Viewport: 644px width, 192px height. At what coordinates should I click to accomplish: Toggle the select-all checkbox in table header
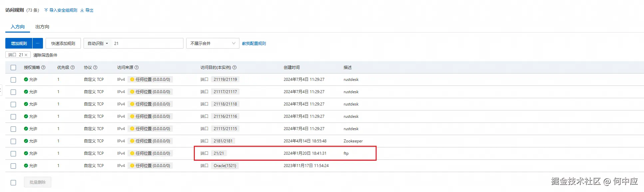pos(13,68)
